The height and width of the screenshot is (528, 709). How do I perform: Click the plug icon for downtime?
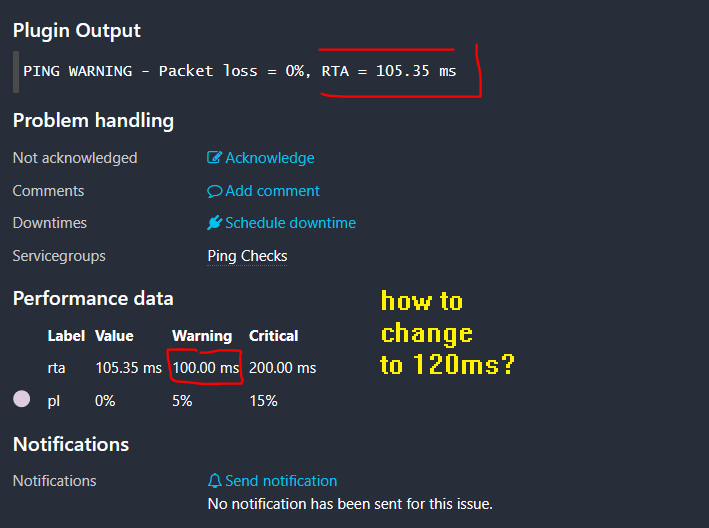pos(214,223)
